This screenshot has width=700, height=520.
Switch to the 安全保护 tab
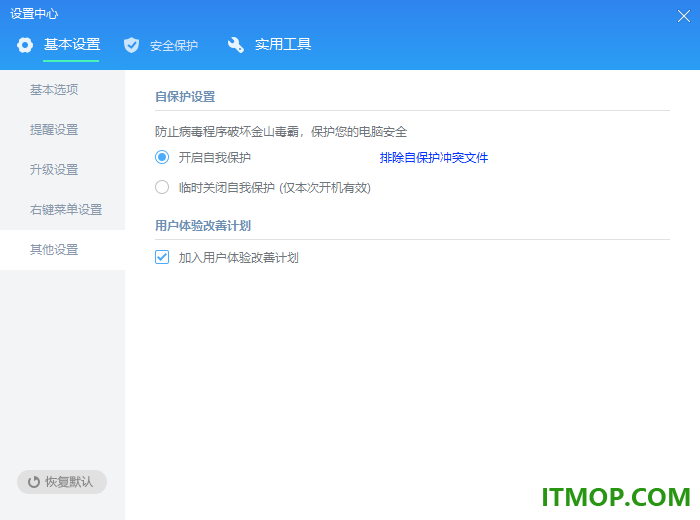(x=174, y=46)
